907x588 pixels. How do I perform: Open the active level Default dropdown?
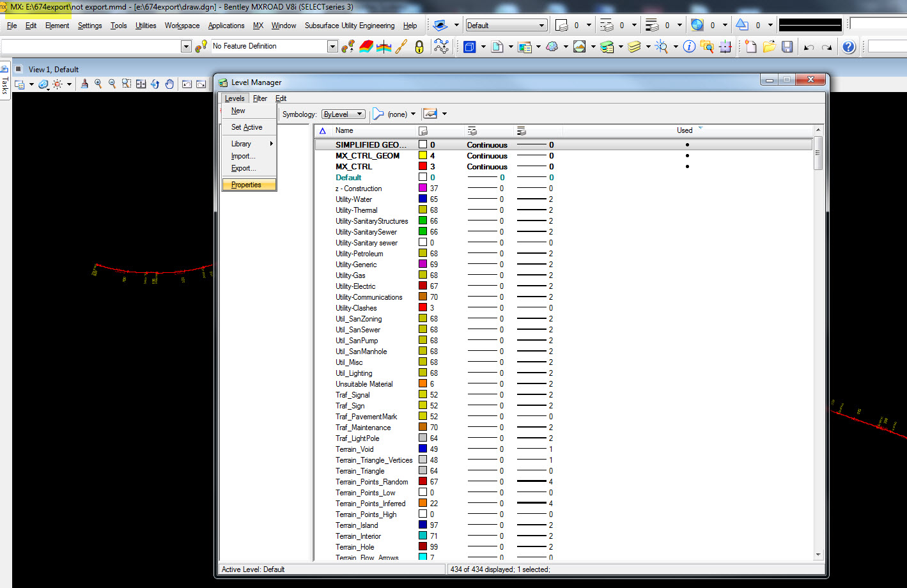[x=542, y=26]
